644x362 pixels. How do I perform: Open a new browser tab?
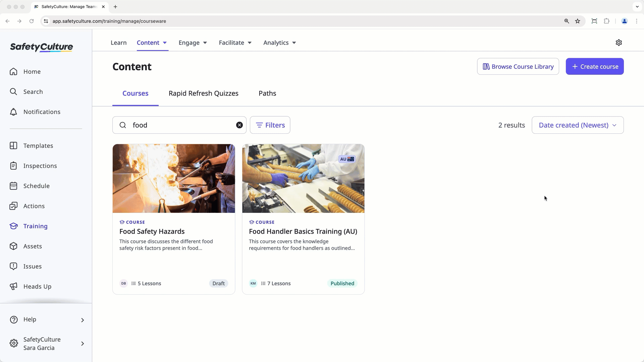point(115,7)
